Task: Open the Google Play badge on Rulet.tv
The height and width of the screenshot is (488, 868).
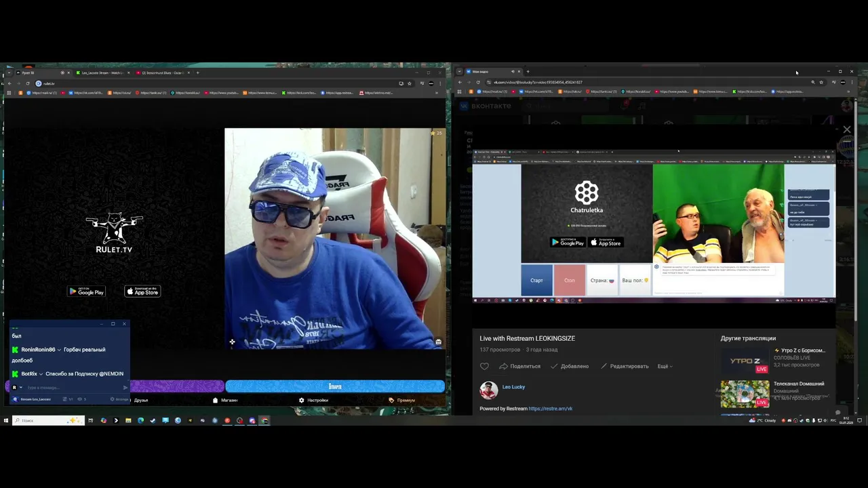Action: [x=86, y=291]
